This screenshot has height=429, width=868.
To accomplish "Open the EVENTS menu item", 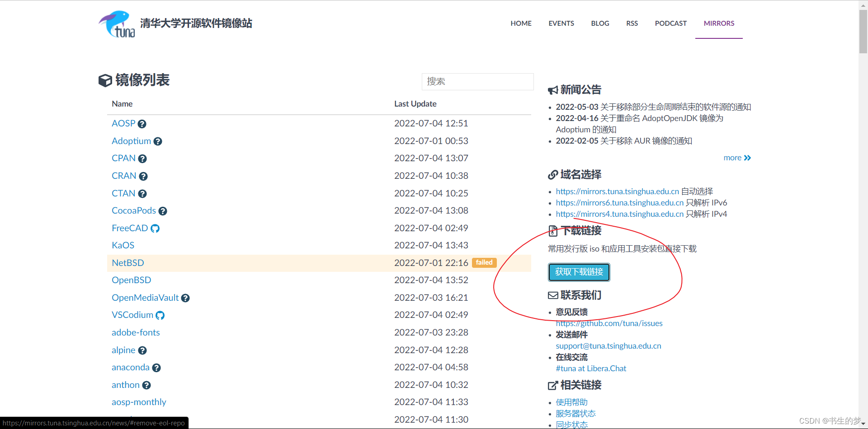I will click(561, 23).
